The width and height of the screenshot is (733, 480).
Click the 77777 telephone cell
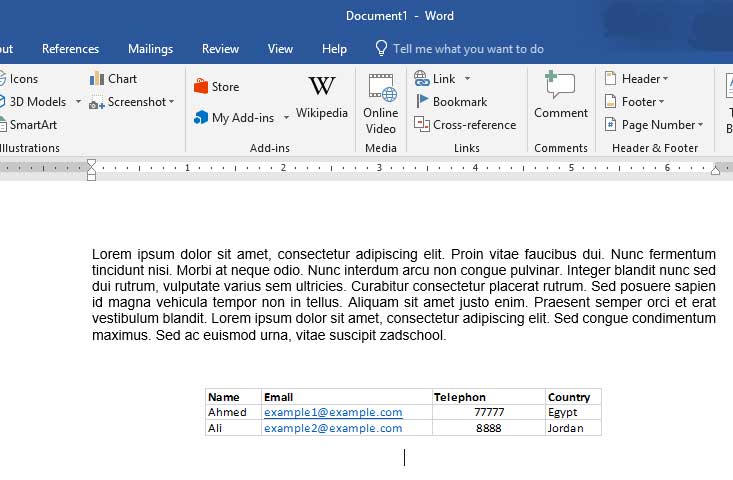[x=489, y=412]
